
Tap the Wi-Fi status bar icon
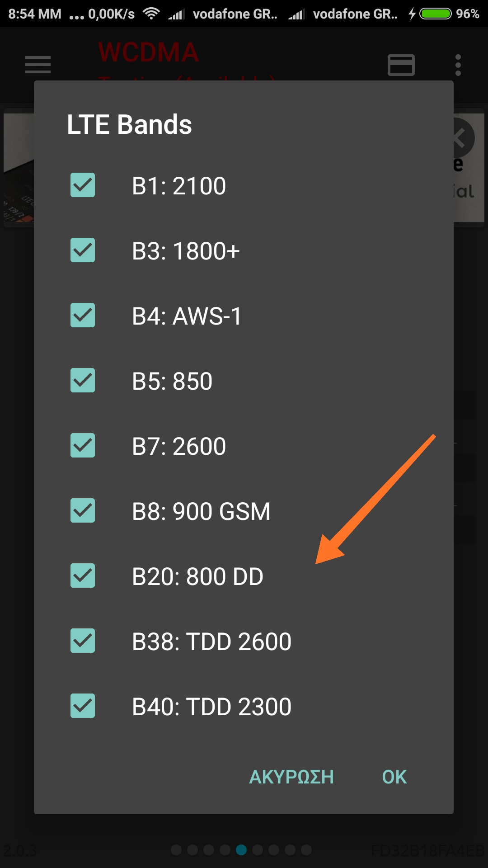[151, 14]
